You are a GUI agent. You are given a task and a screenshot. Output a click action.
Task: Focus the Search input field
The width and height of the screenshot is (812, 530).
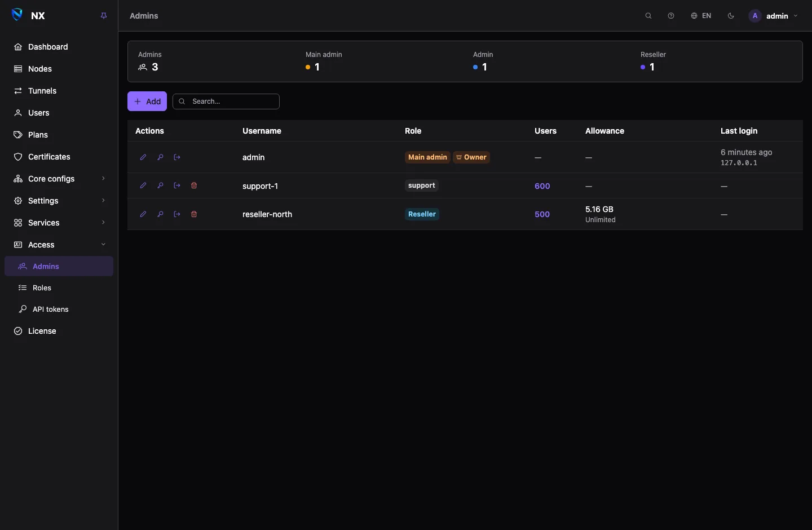pyautogui.click(x=226, y=101)
